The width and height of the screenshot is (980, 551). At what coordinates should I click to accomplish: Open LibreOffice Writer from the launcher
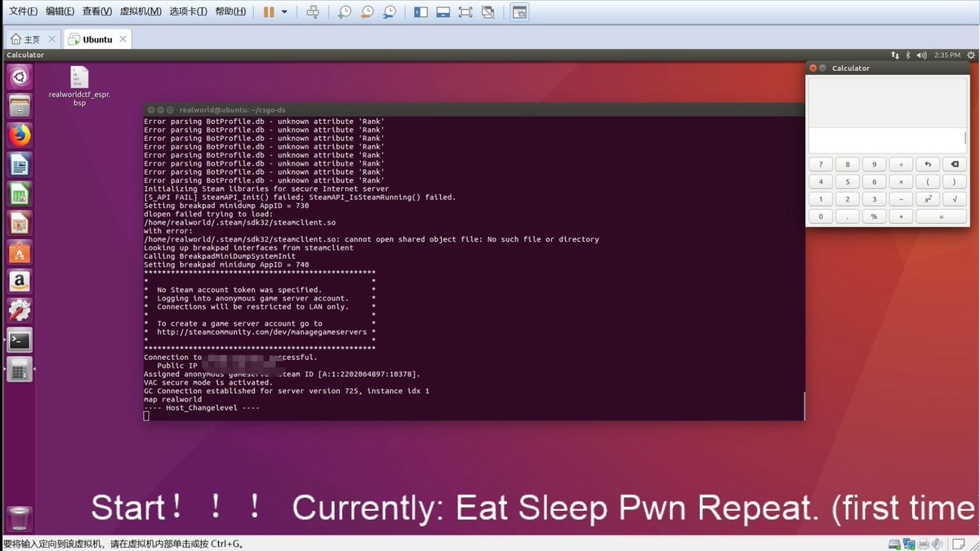tap(20, 165)
